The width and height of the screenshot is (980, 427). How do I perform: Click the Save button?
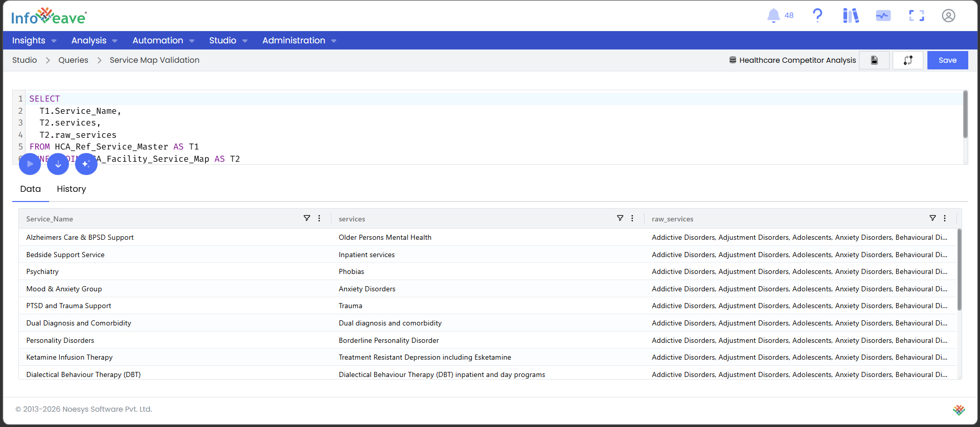point(947,60)
